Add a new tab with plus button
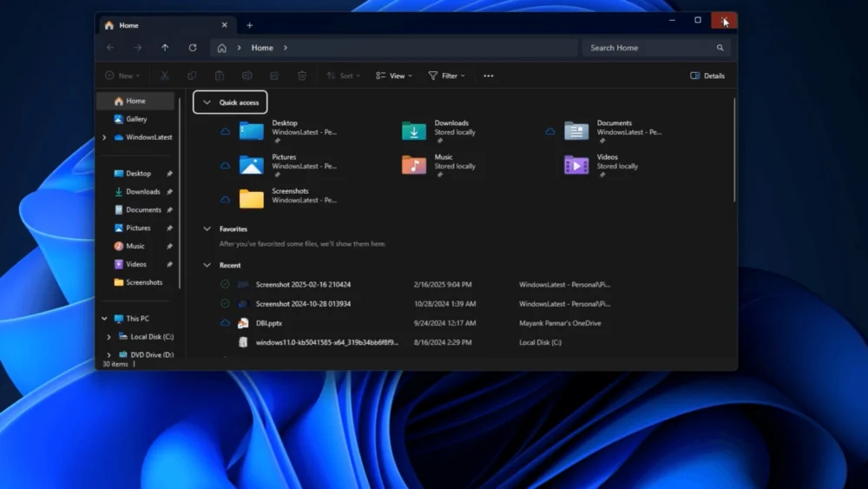868x489 pixels. click(250, 25)
